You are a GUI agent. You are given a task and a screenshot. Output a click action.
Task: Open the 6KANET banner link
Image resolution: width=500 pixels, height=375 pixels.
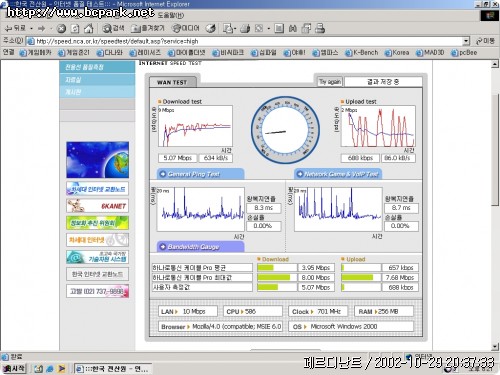click(x=97, y=206)
